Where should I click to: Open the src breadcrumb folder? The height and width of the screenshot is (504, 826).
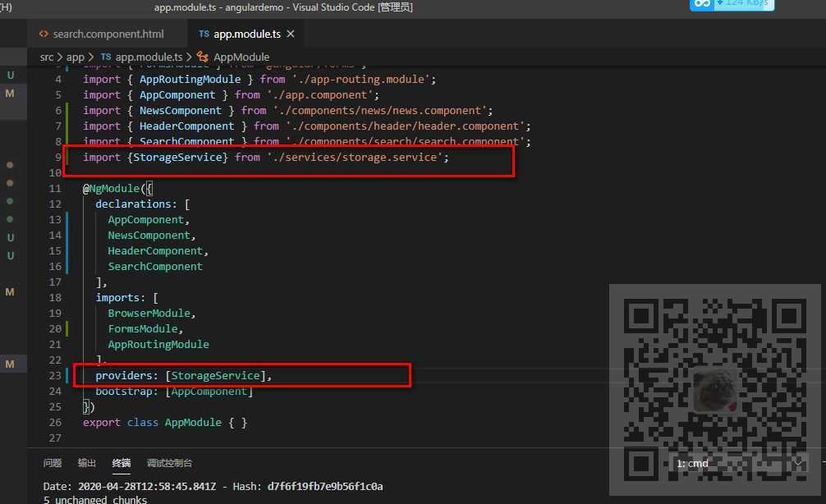47,57
